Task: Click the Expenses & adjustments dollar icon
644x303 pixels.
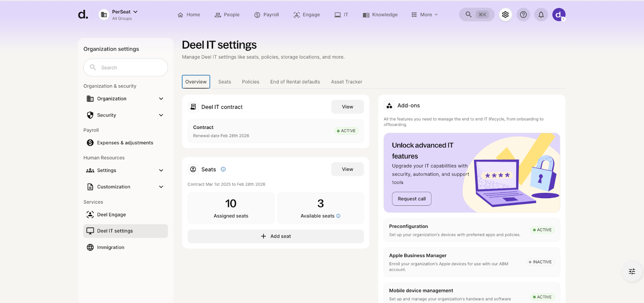Action: coord(90,143)
